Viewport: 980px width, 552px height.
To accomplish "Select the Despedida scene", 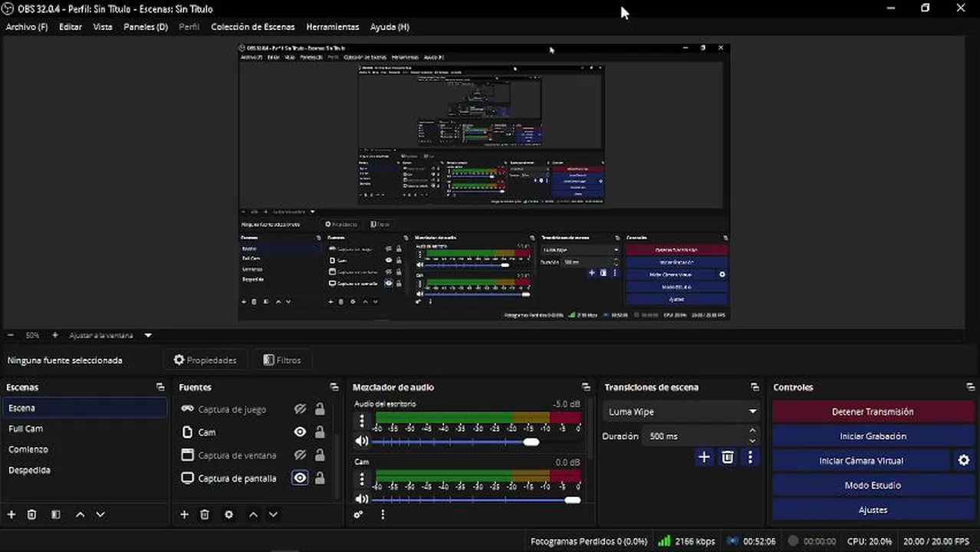I will coord(85,470).
